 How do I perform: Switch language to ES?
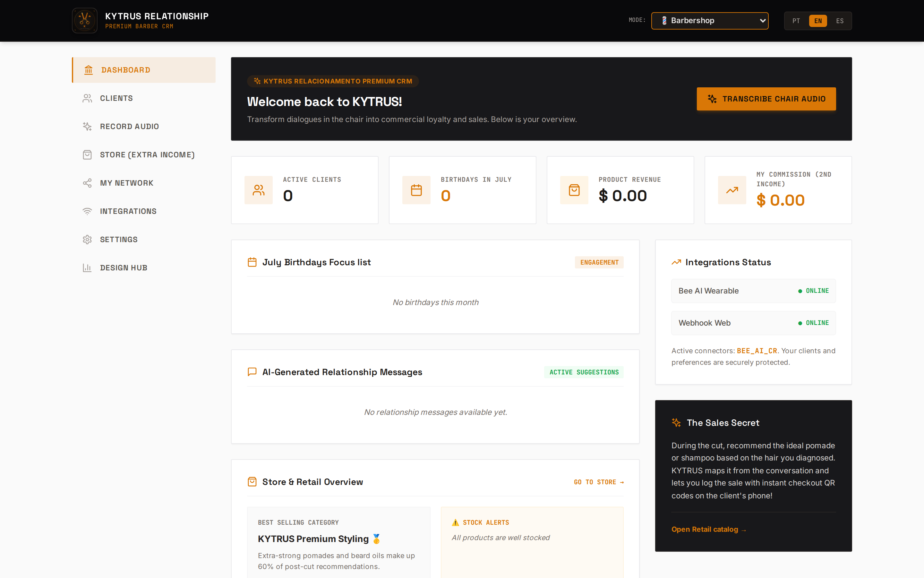(840, 21)
